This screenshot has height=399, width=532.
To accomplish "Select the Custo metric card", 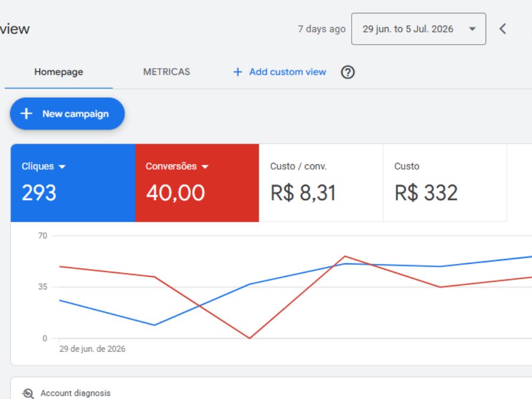I will click(x=445, y=183).
